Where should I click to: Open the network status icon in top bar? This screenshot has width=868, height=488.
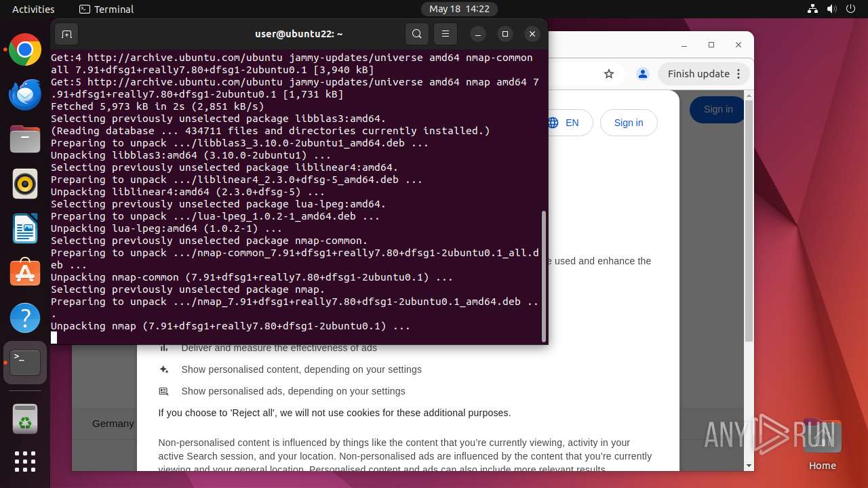(812, 9)
